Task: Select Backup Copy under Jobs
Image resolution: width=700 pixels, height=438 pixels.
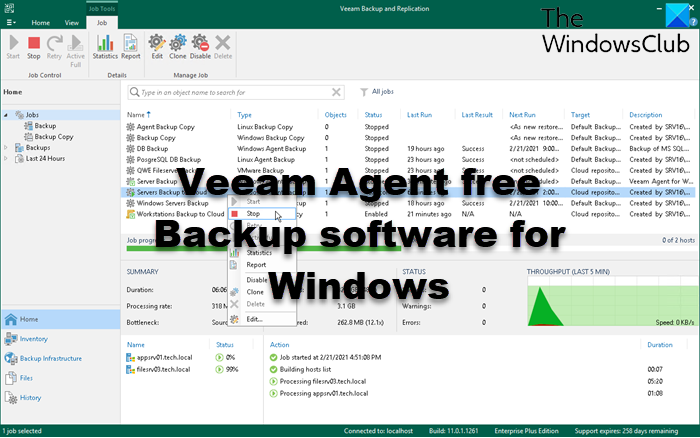Action: coord(54,137)
